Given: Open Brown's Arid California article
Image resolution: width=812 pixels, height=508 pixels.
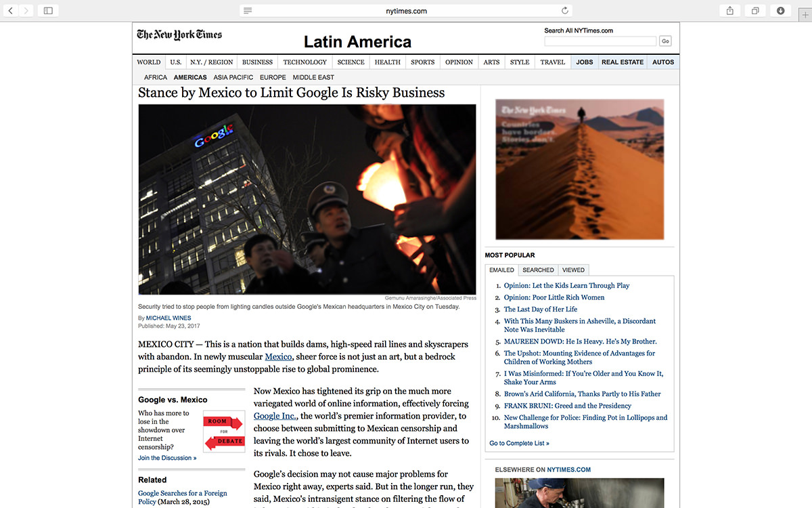Looking at the screenshot, I should point(583,394).
